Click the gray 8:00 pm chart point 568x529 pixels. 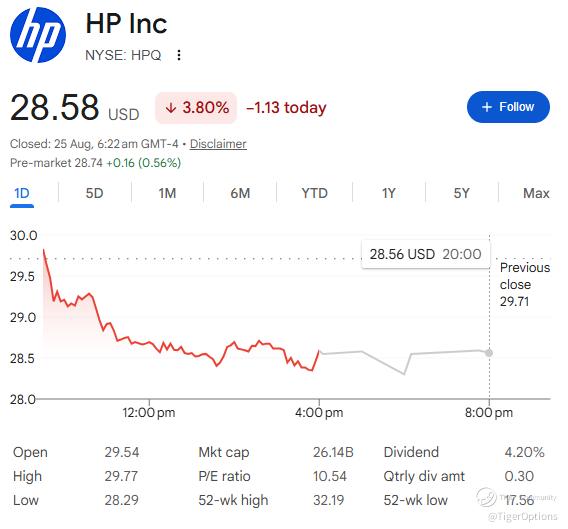[x=489, y=353]
